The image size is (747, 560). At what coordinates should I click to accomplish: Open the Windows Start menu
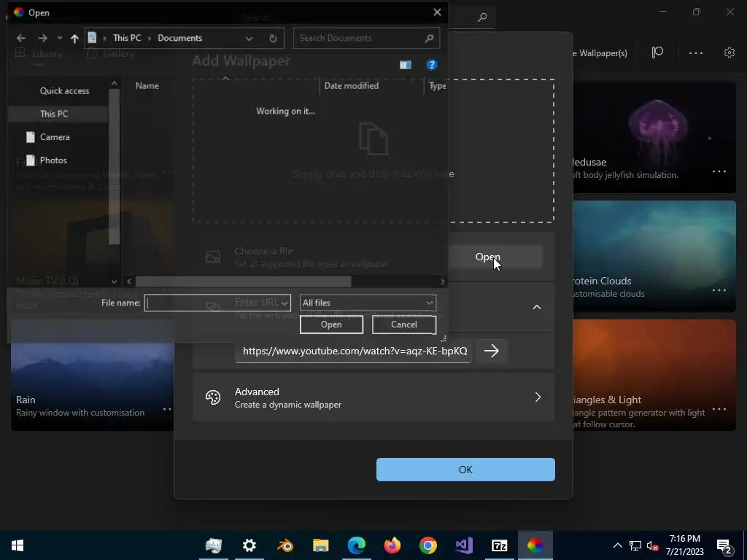(x=18, y=545)
